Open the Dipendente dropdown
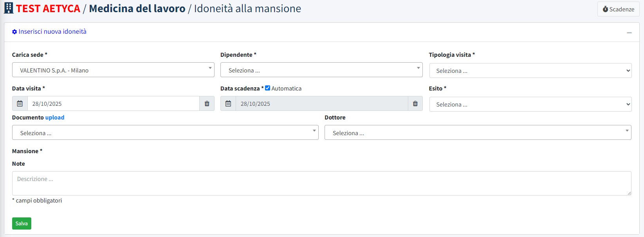The image size is (644, 237). (321, 70)
